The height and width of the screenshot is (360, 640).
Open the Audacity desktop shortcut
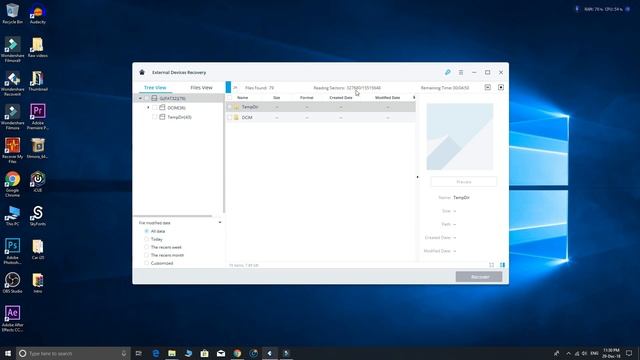(x=38, y=14)
